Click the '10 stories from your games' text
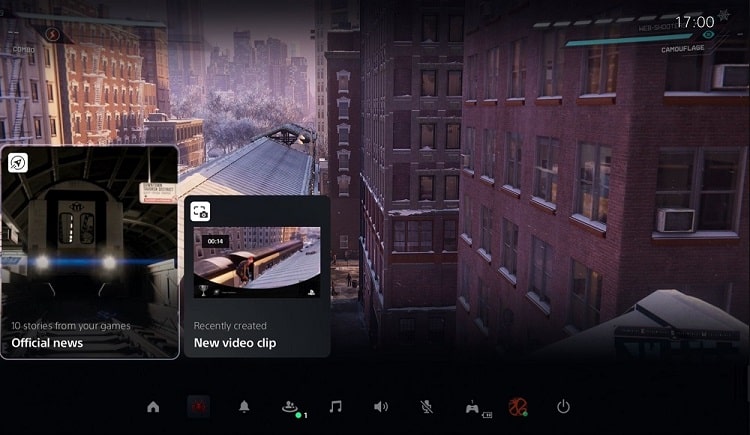The height and width of the screenshot is (435, 750). pos(71,326)
